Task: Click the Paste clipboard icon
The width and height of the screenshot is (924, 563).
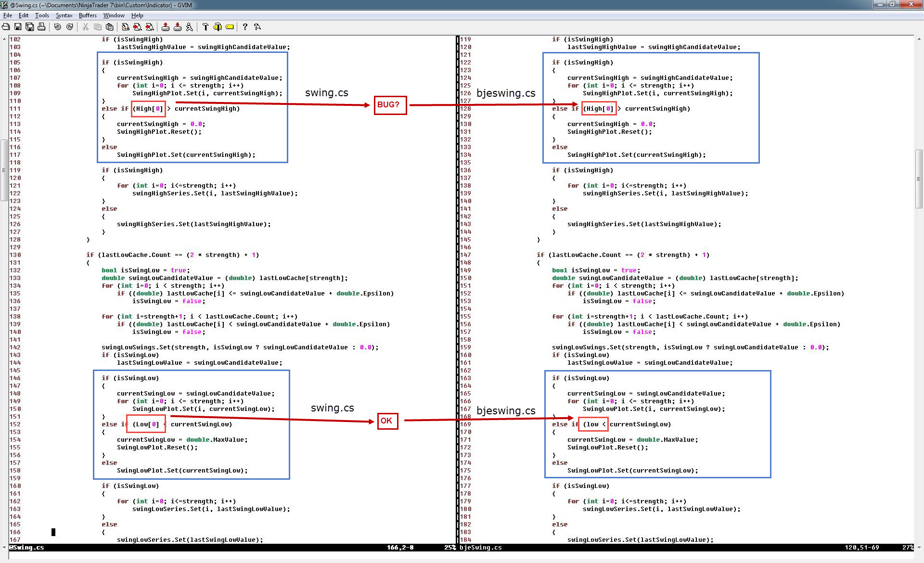Action: click(x=110, y=27)
